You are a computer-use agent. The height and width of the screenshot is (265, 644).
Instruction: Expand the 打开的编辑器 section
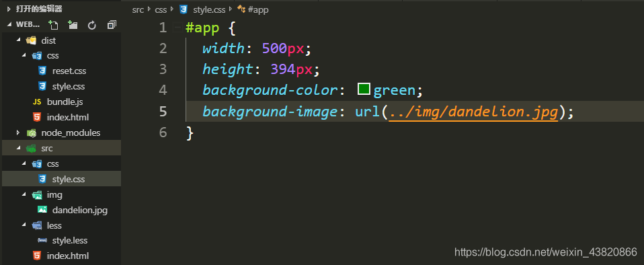pyautogui.click(x=9, y=9)
